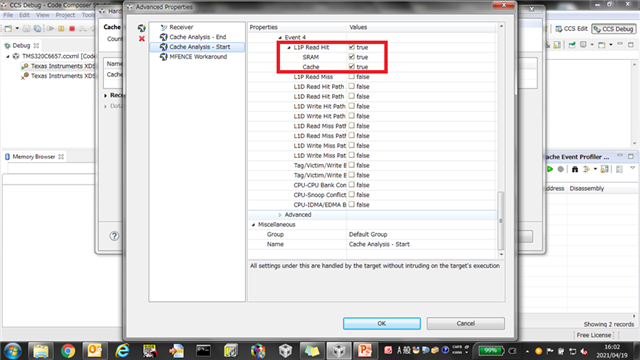
Task: Uncheck the SRAM checkbox
Action: pos(351,57)
